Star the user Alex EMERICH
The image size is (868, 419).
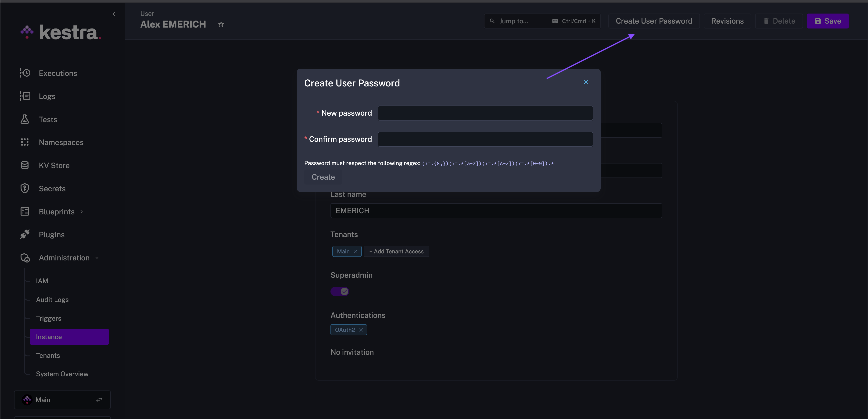[x=221, y=24]
